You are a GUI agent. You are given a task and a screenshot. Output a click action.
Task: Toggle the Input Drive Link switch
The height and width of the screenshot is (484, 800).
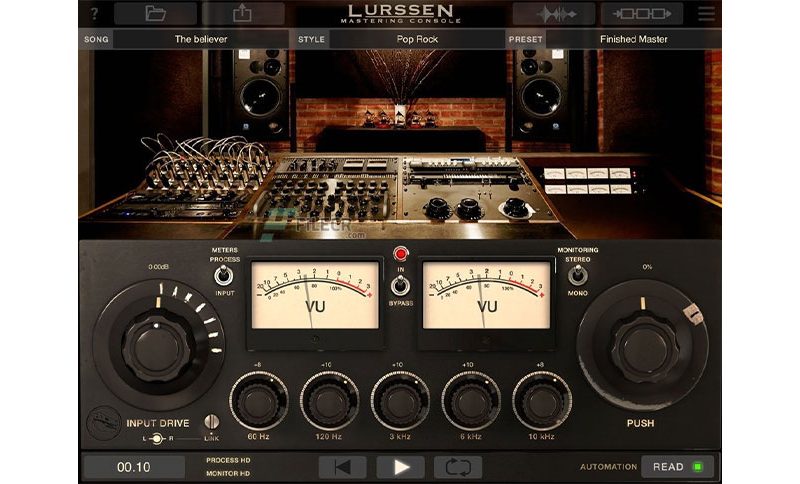click(211, 422)
